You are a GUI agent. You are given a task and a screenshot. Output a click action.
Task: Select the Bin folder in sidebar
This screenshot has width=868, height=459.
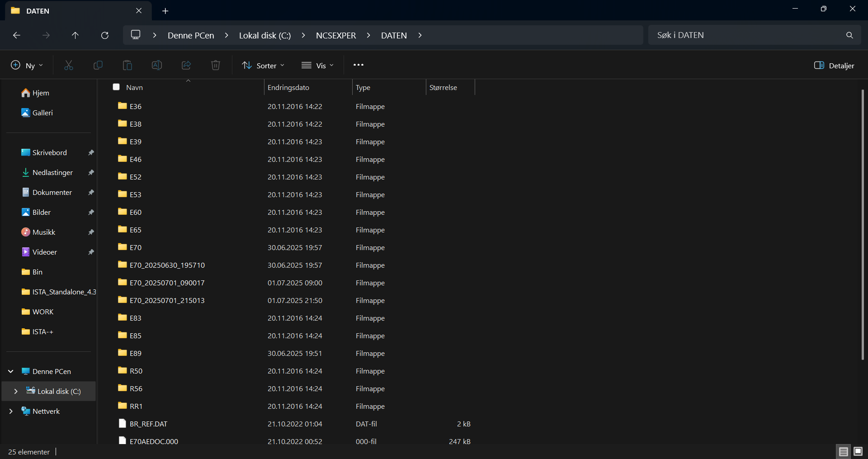(32, 272)
